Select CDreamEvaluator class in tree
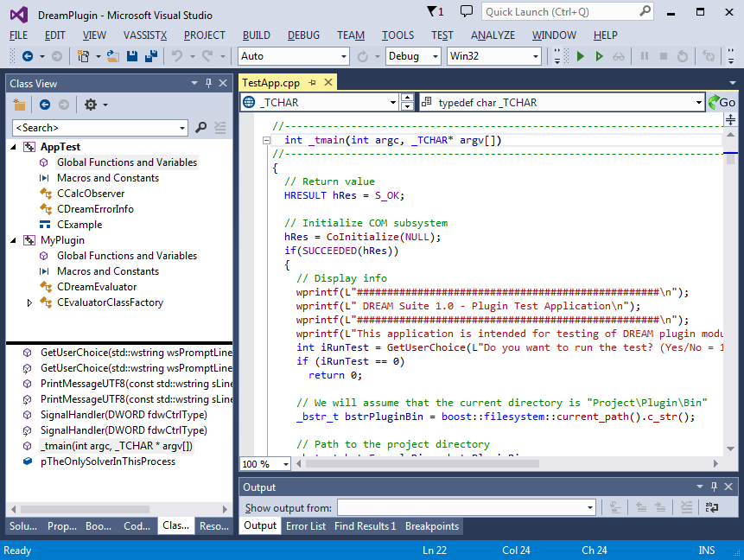Viewport: 744px width, 560px height. [x=97, y=287]
